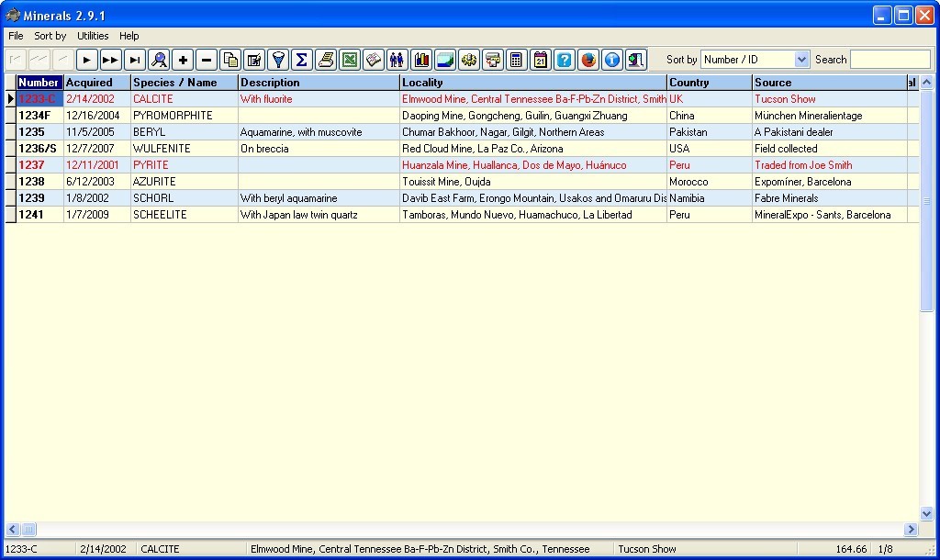Click the blue question mark help icon
The image size is (940, 560).
click(x=565, y=60)
